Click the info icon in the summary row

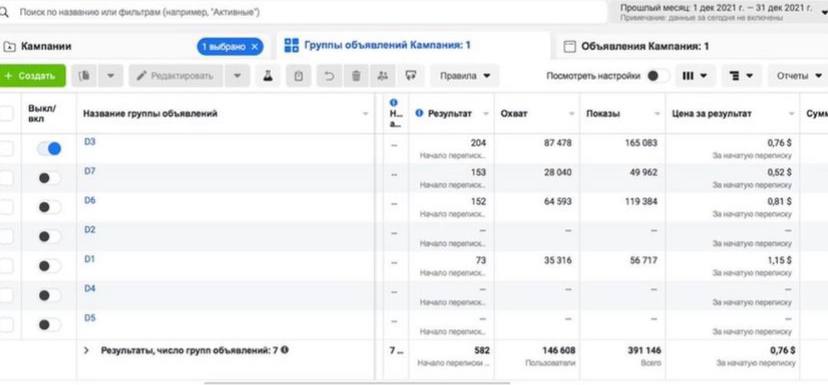coord(285,350)
